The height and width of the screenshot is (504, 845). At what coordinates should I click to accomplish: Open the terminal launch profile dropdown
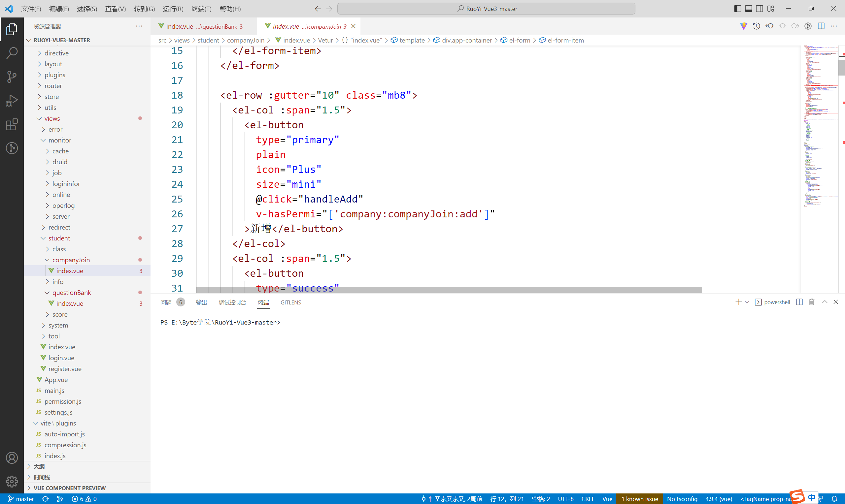pyautogui.click(x=747, y=302)
